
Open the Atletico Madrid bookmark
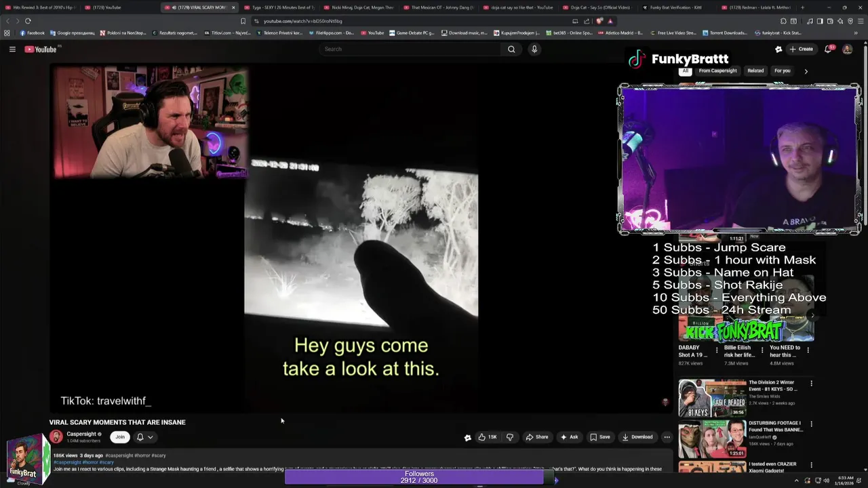coord(622,33)
